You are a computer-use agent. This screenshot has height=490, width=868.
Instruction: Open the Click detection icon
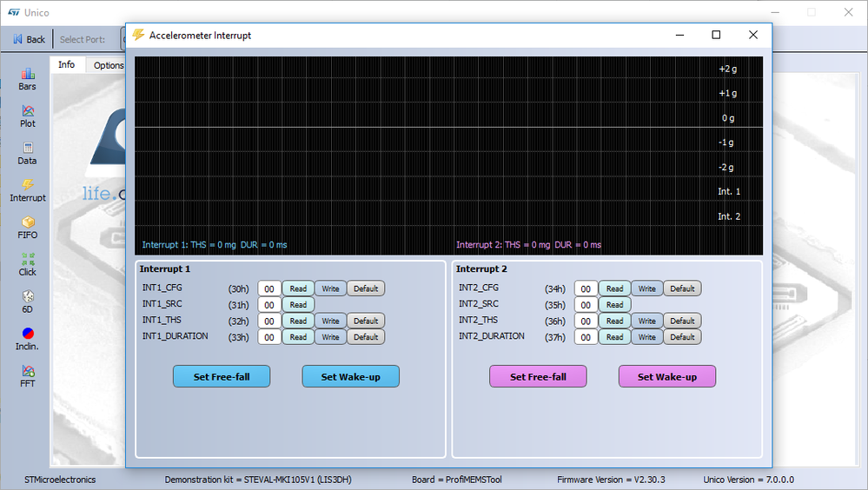coord(27,265)
